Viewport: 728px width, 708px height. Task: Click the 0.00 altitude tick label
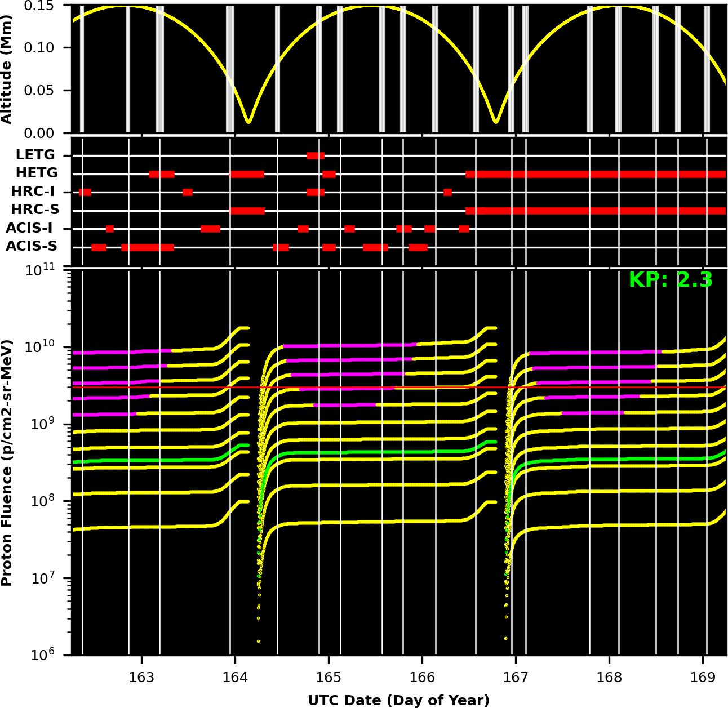pos(39,133)
